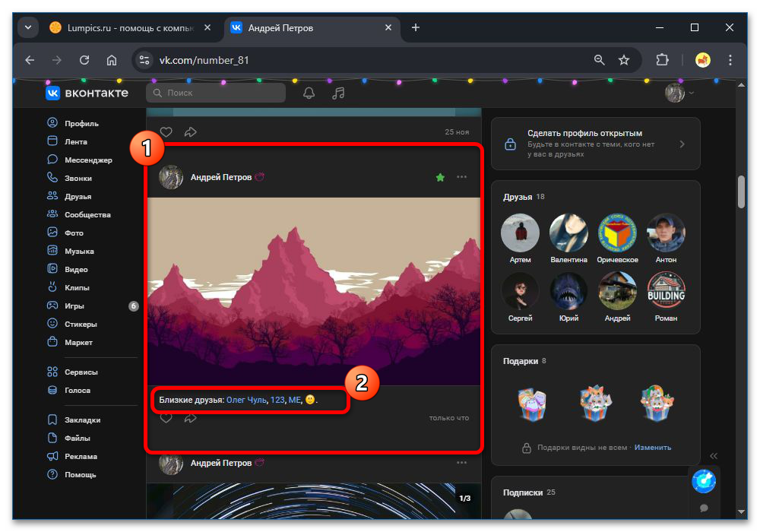Screen dimensions: 760x532
Task: Open friend Сергей's avatar
Action: [x=520, y=291]
